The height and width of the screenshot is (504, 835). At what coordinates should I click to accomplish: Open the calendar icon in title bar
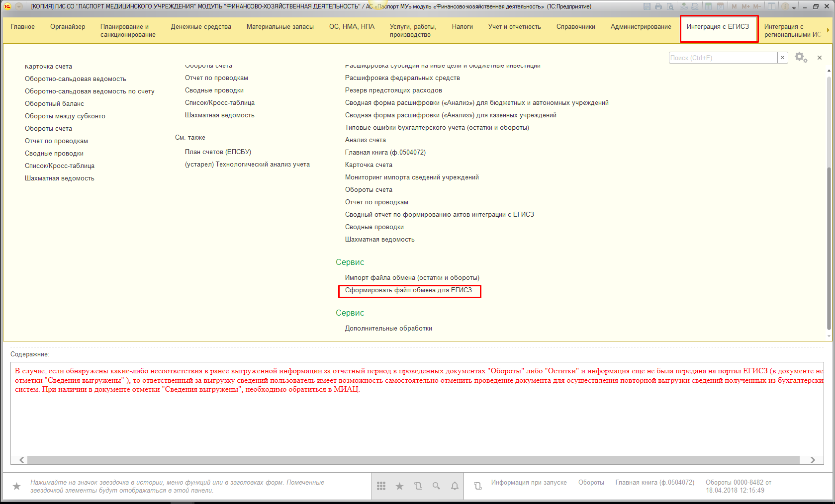point(720,6)
